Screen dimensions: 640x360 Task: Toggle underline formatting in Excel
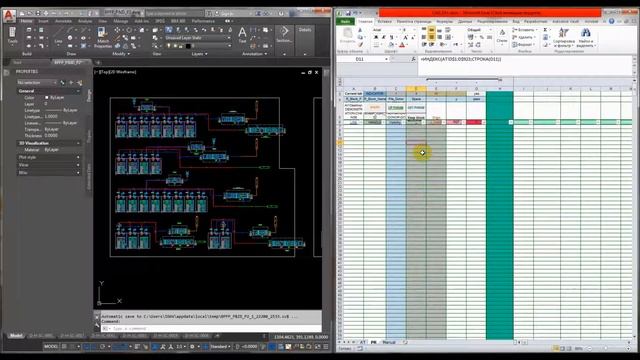(x=391, y=37)
